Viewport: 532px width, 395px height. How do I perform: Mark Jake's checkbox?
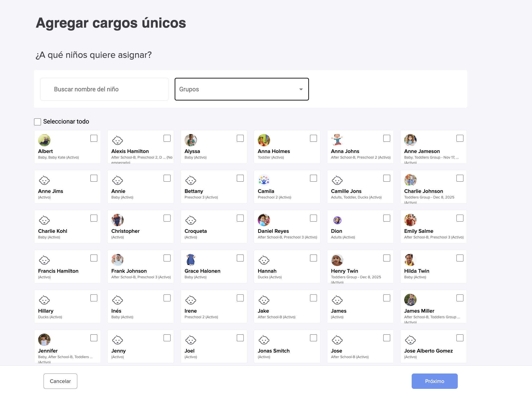pos(313,298)
